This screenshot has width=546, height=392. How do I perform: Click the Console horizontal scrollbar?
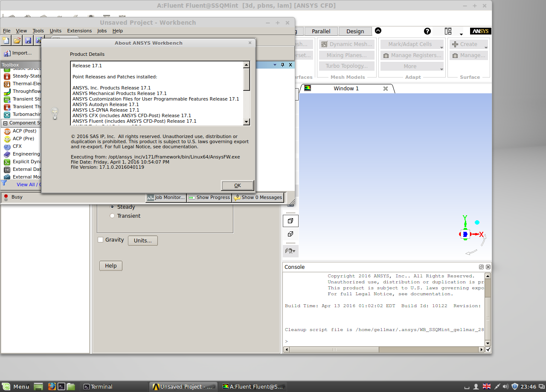pyautogui.click(x=384, y=349)
